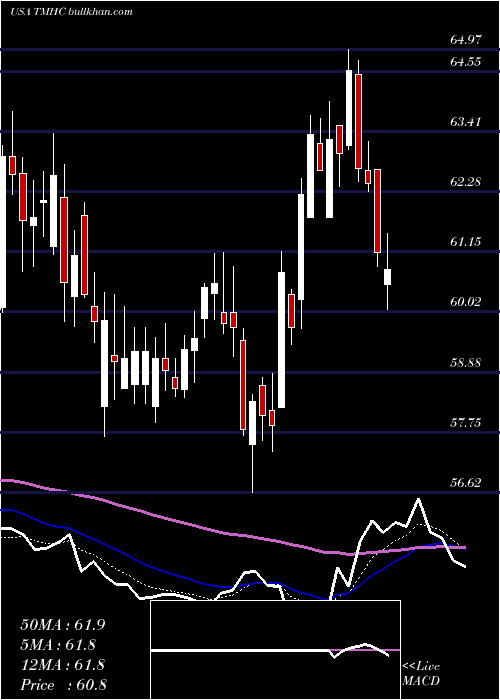Click the 60.02 price level label

[x=466, y=302]
